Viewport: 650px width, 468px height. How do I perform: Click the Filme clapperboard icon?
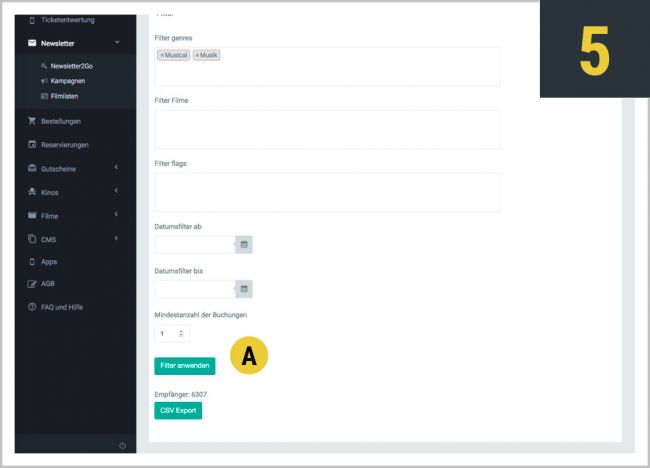coord(32,215)
